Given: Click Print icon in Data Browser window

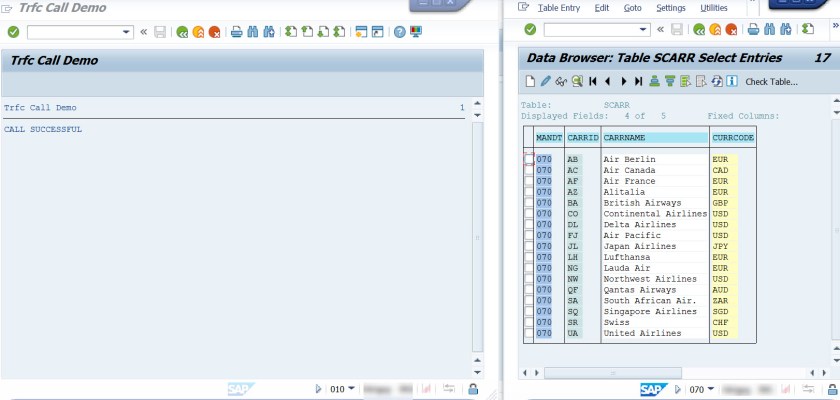Looking at the screenshot, I should pyautogui.click(x=753, y=29).
